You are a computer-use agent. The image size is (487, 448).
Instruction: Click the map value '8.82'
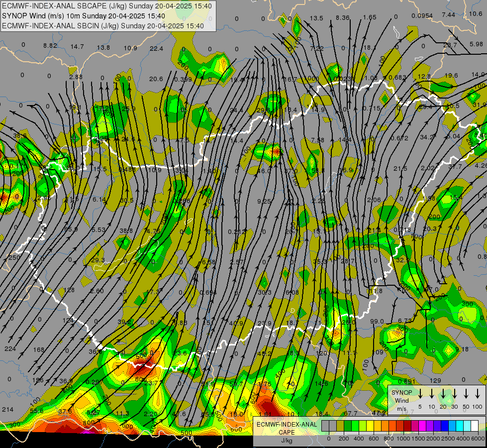pyautogui.click(x=50, y=46)
